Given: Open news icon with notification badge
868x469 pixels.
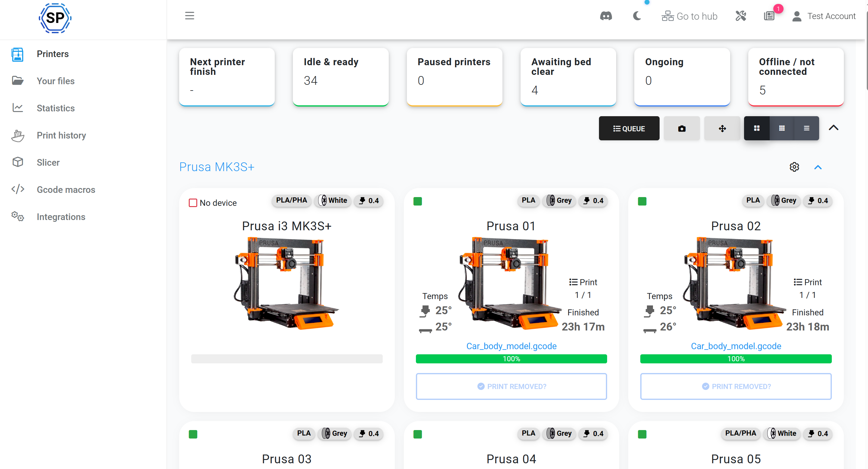Looking at the screenshot, I should (x=769, y=16).
